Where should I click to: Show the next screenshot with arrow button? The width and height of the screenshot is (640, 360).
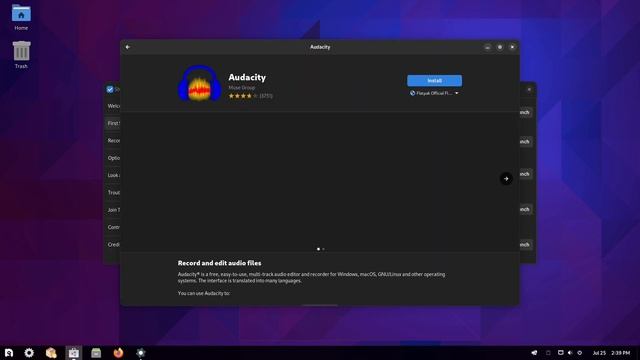pos(506,178)
